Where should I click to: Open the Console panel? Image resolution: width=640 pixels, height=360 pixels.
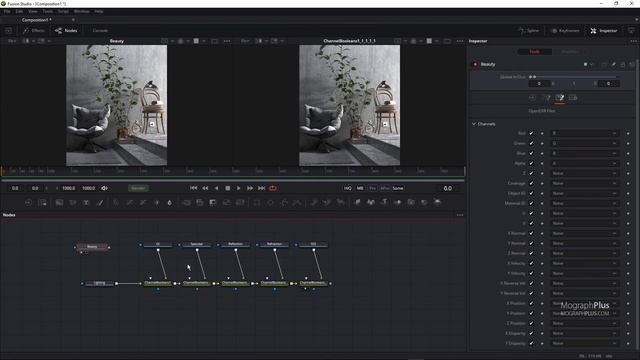point(100,31)
